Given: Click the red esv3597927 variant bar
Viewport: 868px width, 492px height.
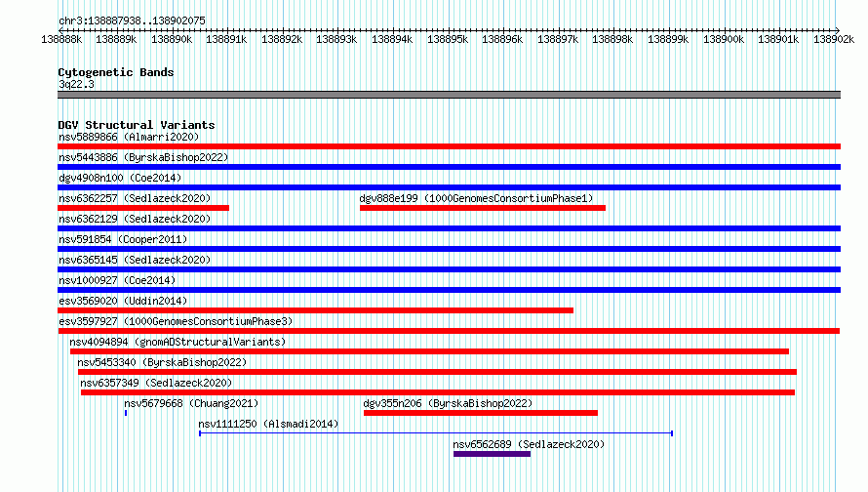Looking at the screenshot, I should point(449,331).
